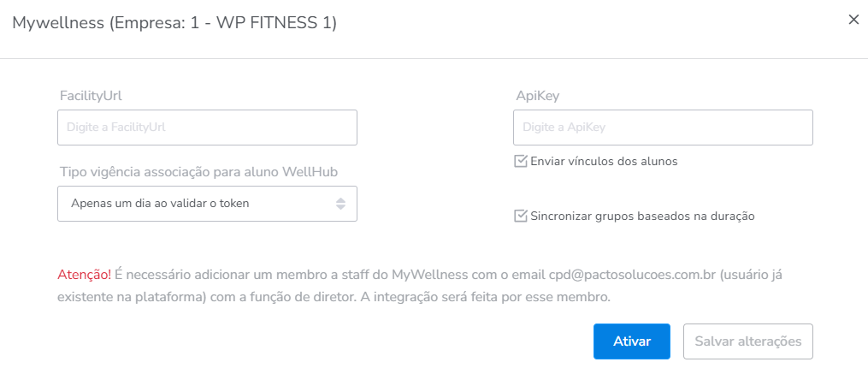
Task: Click the Salvar alterações button
Action: 747,341
